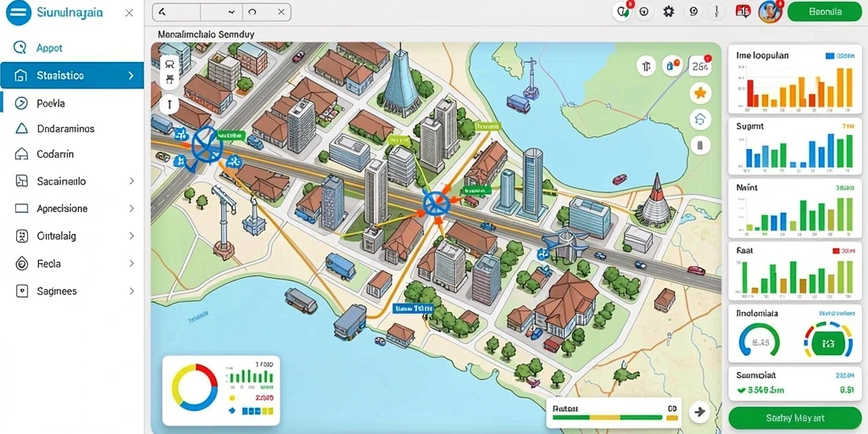Click the blue gauge in Ilnolamiaia card

759,342
